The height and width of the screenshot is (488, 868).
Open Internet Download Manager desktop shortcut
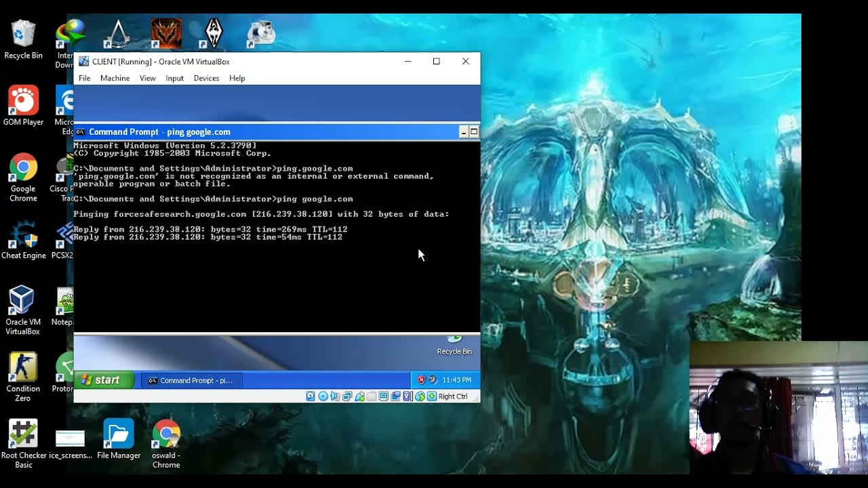coord(70,43)
